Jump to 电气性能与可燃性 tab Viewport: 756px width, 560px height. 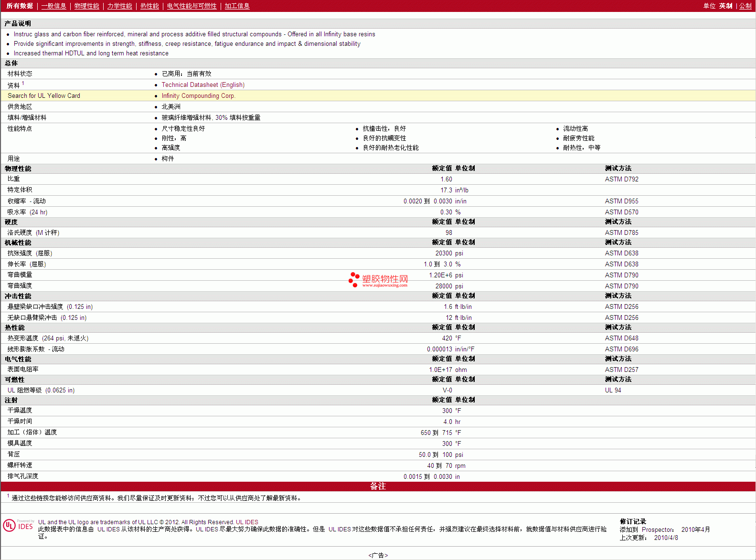coord(192,6)
